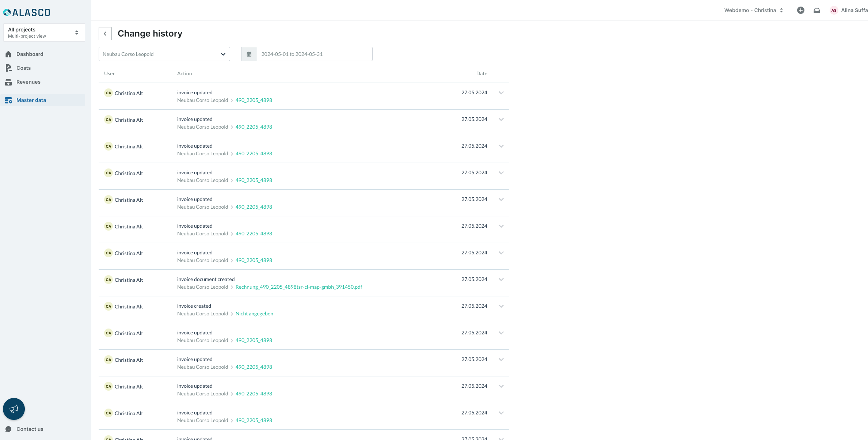Click the 27.05.2024 date in invoice created row
Viewport: 868px width, 440px height.
coord(474,306)
